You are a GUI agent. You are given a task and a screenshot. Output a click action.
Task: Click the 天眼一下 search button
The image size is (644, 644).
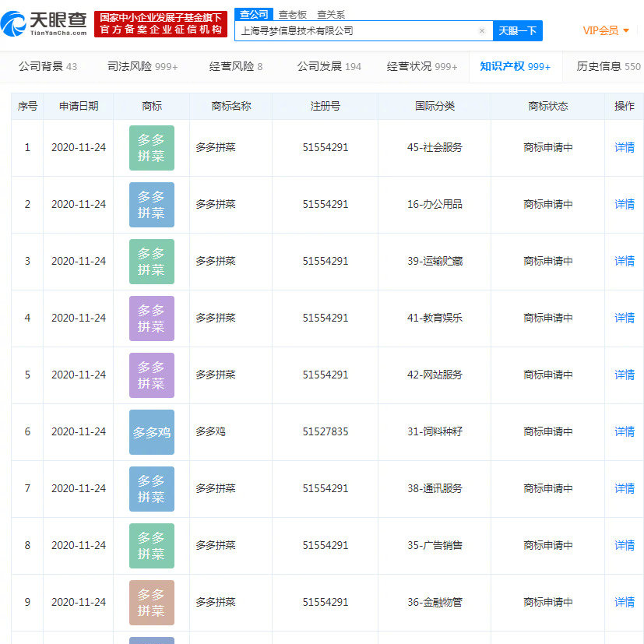coord(518,31)
